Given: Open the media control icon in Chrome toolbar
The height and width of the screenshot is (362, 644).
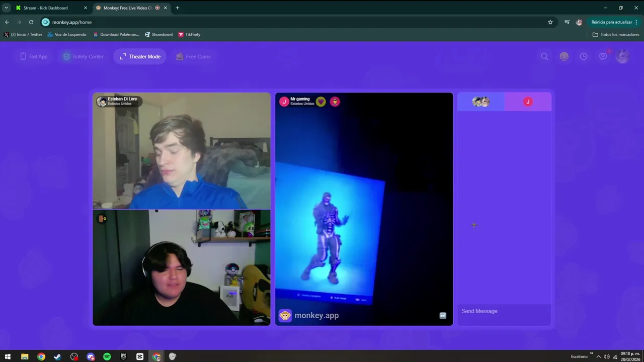Looking at the screenshot, I should point(567,22).
